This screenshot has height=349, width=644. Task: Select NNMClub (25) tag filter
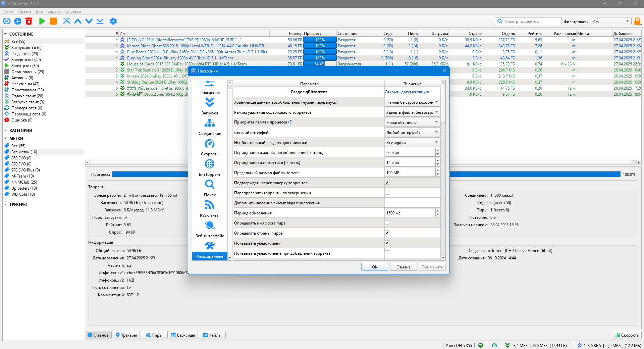[24, 182]
